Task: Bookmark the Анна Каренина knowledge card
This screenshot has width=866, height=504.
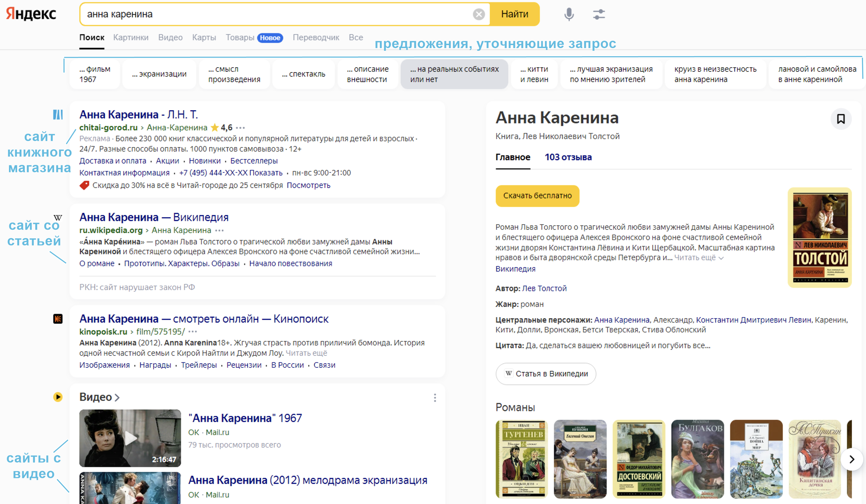Action: click(x=841, y=119)
